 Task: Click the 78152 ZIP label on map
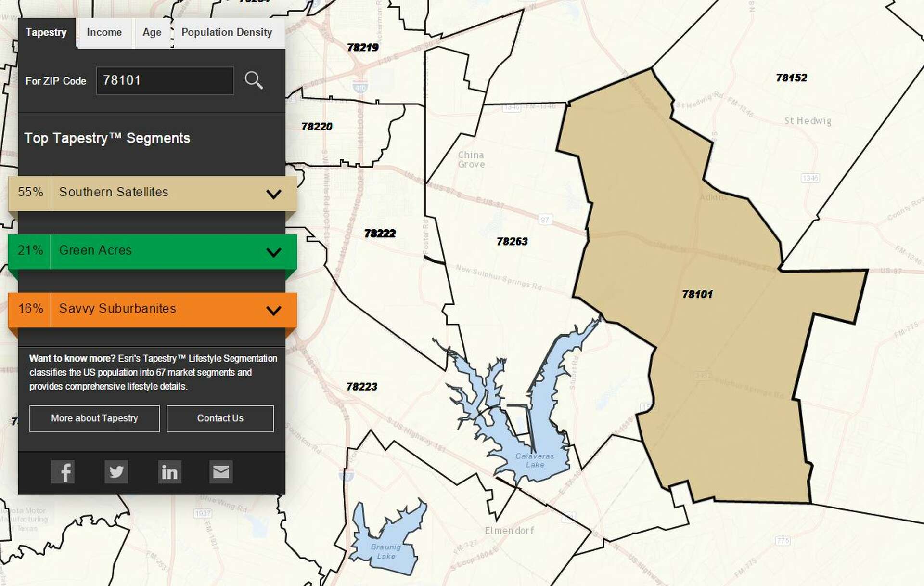[792, 78]
